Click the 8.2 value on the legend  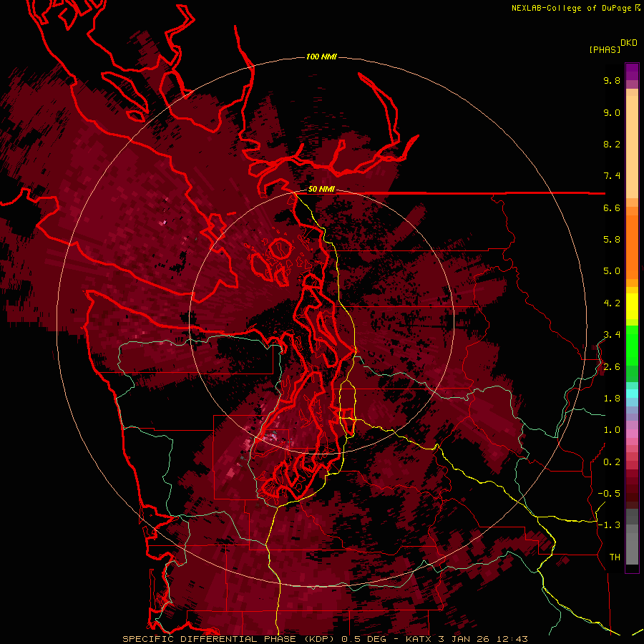coord(612,145)
